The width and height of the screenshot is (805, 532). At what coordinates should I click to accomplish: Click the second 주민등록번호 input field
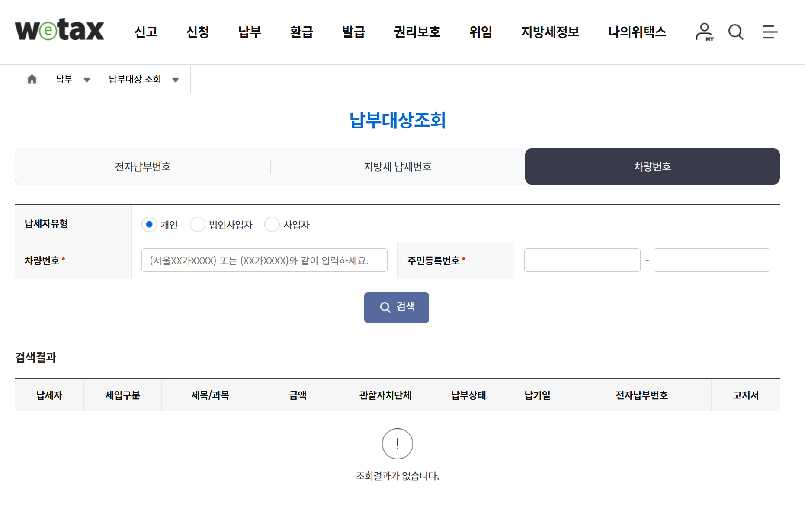click(712, 260)
